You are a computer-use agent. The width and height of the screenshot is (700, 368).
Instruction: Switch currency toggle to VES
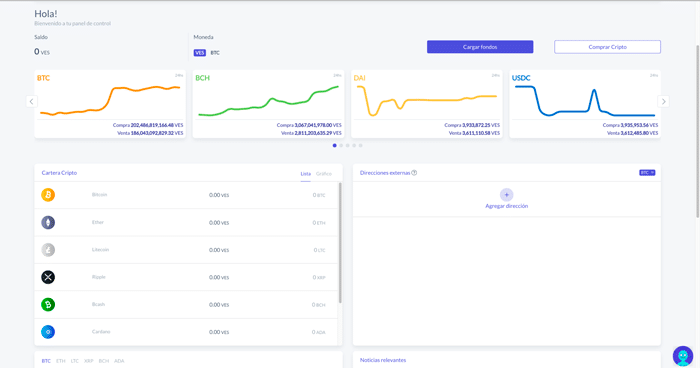(200, 53)
